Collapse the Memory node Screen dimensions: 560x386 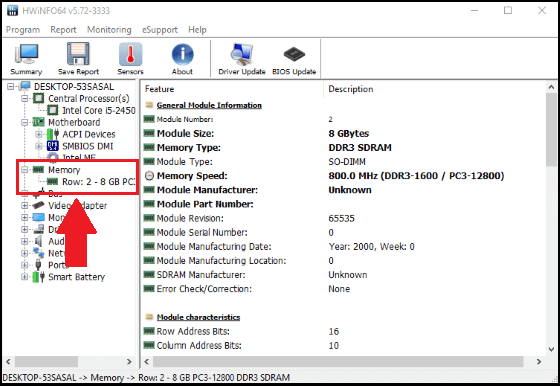(x=24, y=170)
